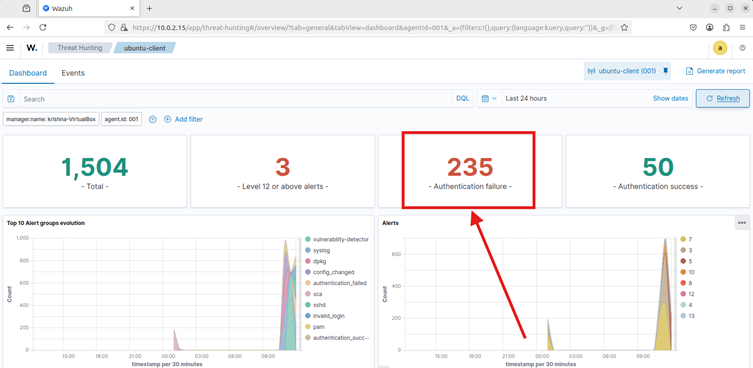This screenshot has height=368, width=753.
Task: Click Add filter
Action: click(183, 119)
